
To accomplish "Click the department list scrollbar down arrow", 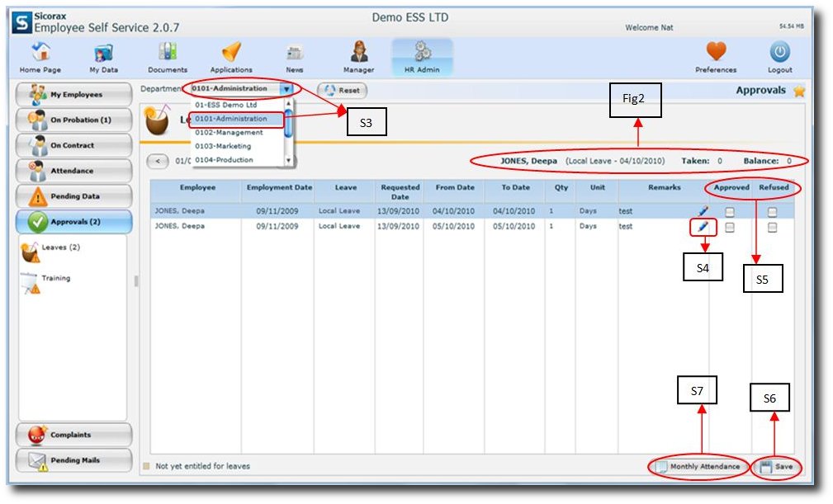I will [288, 160].
